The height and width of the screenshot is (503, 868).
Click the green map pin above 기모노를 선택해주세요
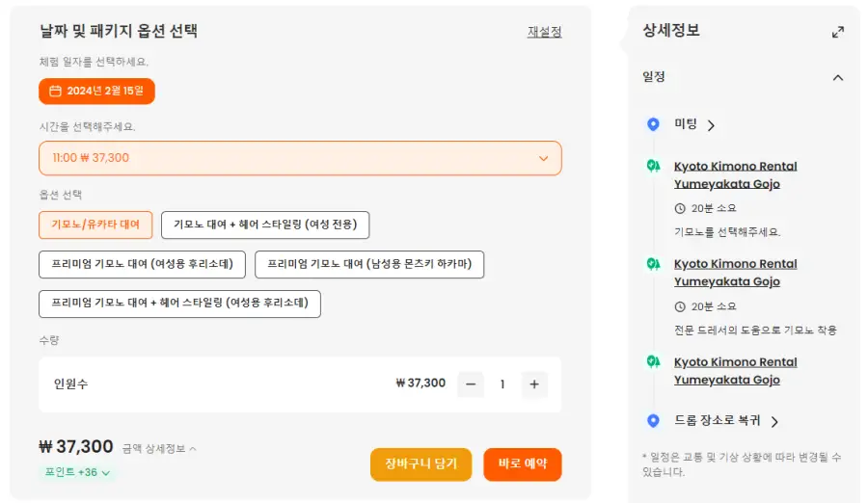point(653,166)
